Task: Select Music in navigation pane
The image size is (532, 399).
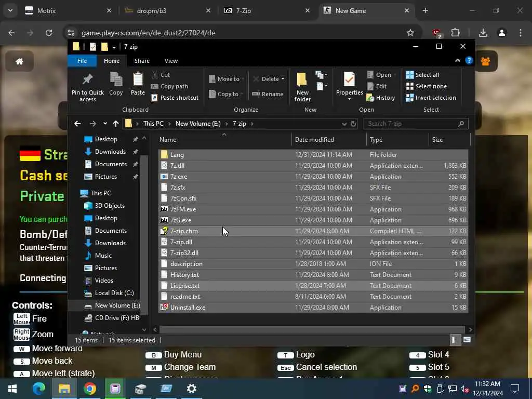Action: [x=103, y=256]
